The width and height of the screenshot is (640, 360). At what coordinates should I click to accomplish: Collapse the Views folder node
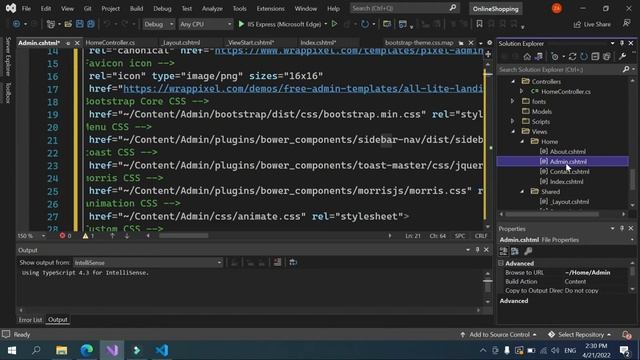click(x=513, y=131)
